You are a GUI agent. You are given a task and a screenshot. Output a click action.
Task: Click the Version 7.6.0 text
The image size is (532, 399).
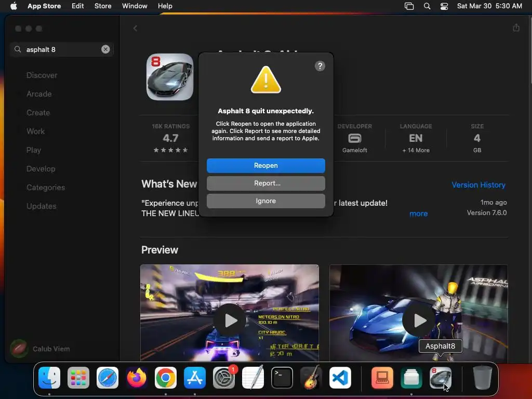point(486,212)
